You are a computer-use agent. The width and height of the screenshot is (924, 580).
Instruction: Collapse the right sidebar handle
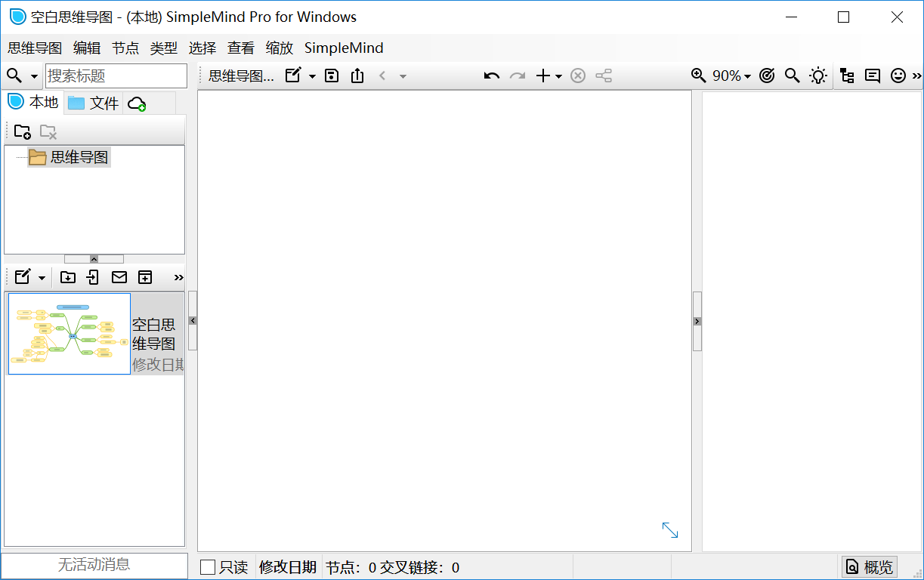pos(697,321)
